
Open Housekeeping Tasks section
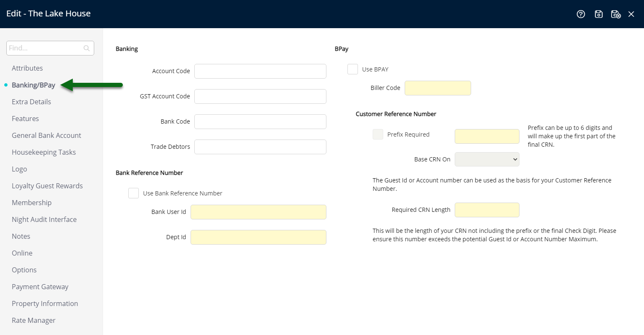pos(44,152)
